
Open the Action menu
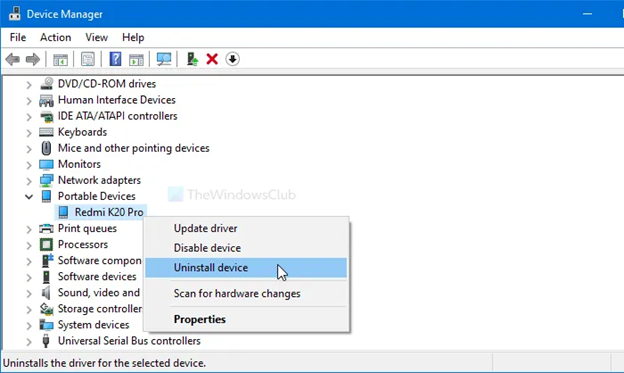[x=55, y=37]
